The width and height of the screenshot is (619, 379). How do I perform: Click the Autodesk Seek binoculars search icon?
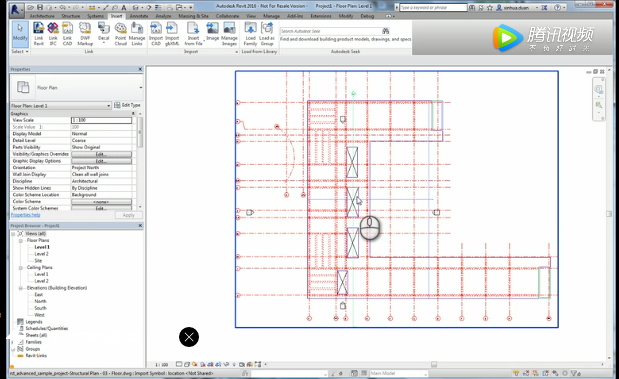point(385,31)
